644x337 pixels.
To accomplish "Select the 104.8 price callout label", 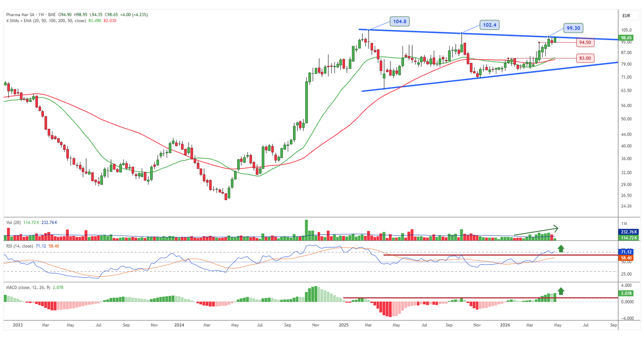I will (400, 21).
